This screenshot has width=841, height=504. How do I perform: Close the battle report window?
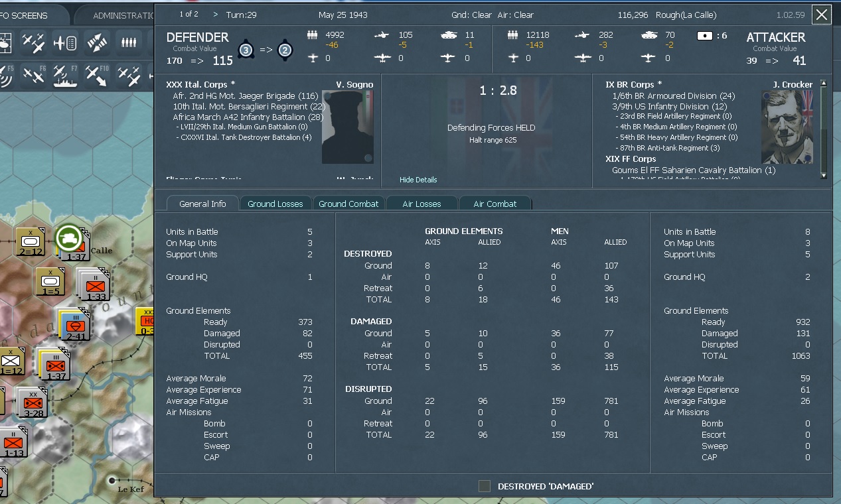pos(822,15)
